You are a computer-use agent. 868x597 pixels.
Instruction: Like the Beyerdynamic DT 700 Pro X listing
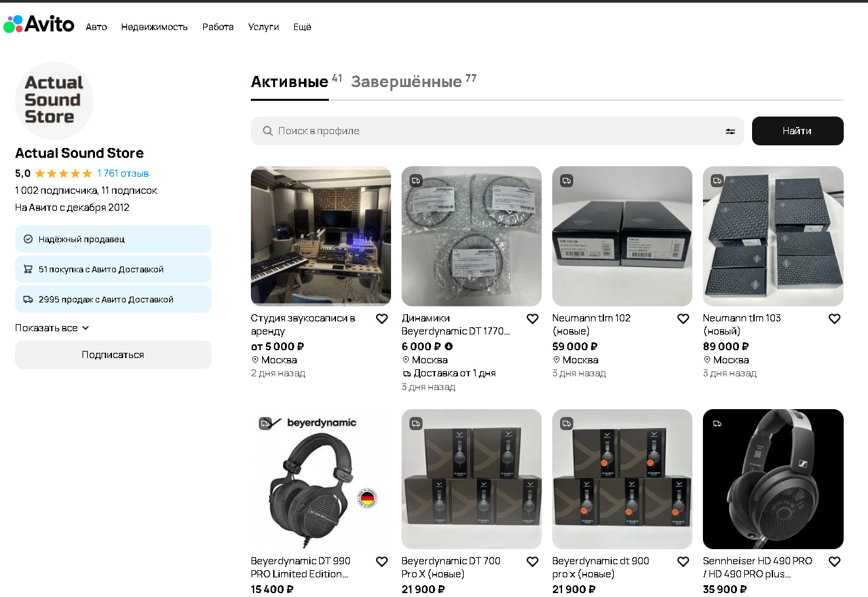coord(533,562)
